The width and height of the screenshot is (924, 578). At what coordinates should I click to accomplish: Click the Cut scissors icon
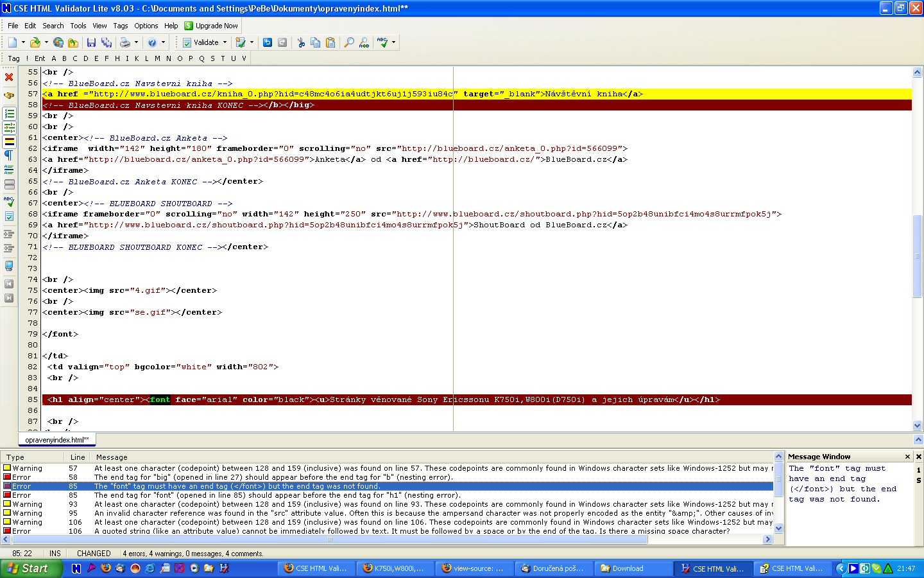pos(300,42)
